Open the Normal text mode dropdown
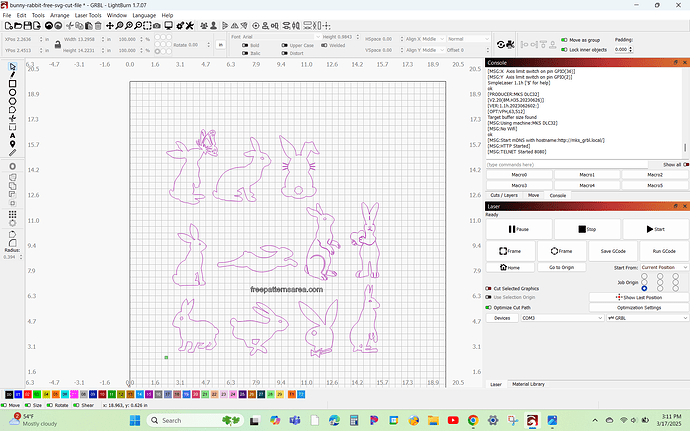 coord(468,39)
